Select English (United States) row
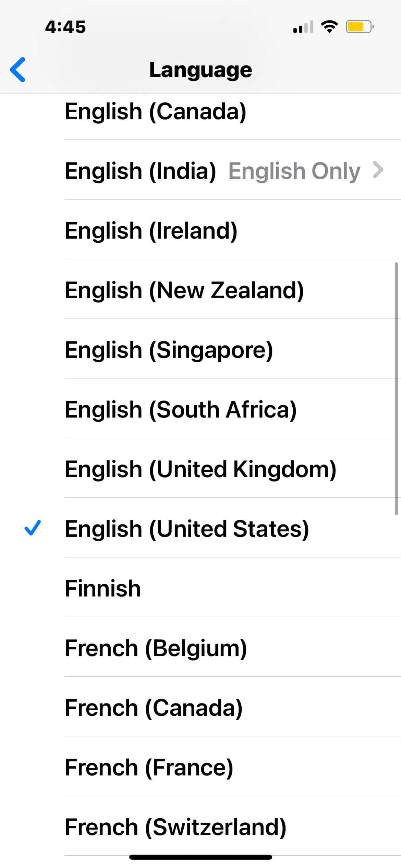The width and height of the screenshot is (401, 868). [x=187, y=529]
